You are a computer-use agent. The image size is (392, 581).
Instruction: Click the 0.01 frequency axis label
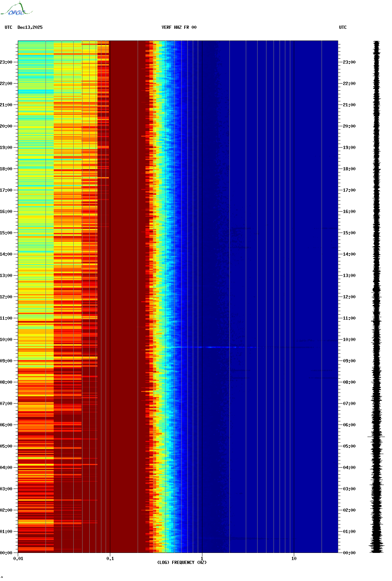pos(18,559)
